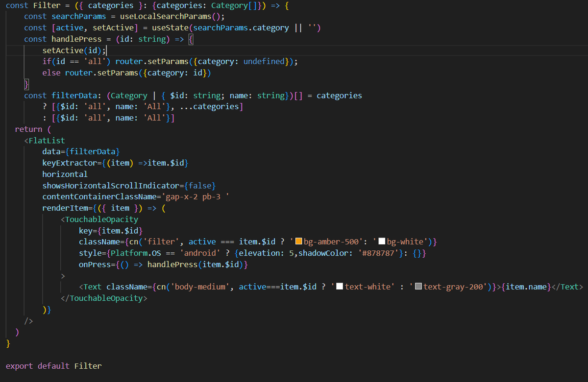
Task: Click the if keyword before id == 'all'
Action: tap(47, 61)
